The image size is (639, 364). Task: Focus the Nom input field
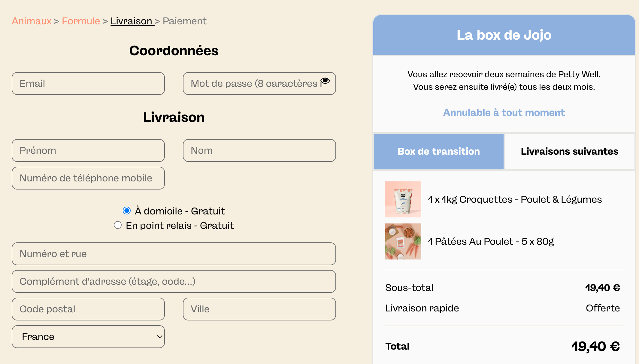259,150
